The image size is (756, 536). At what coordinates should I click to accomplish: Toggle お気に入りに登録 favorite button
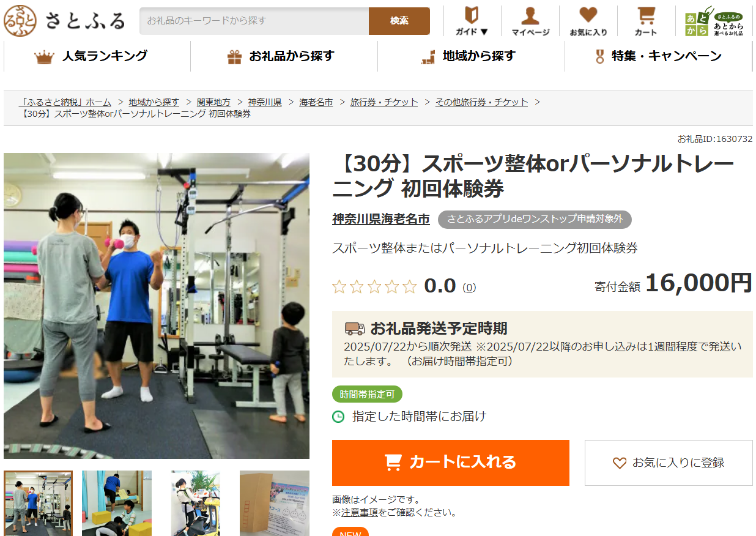point(669,463)
